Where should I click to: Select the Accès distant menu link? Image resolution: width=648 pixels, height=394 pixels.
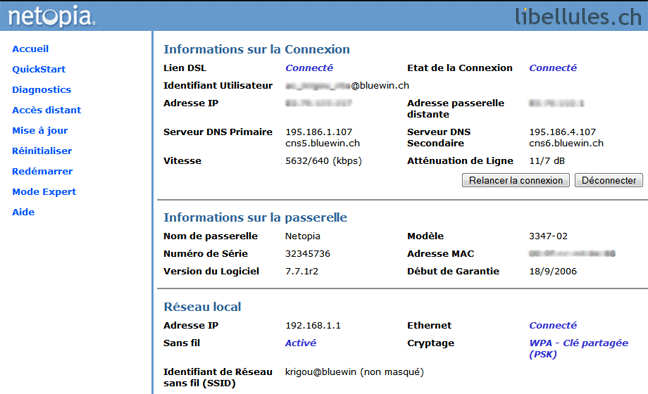46,110
